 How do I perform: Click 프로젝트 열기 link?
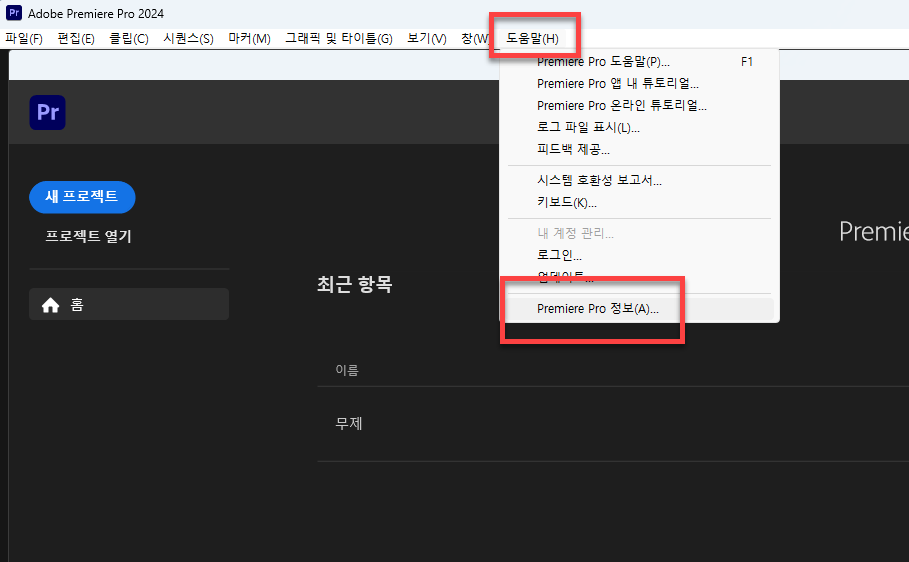click(89, 237)
